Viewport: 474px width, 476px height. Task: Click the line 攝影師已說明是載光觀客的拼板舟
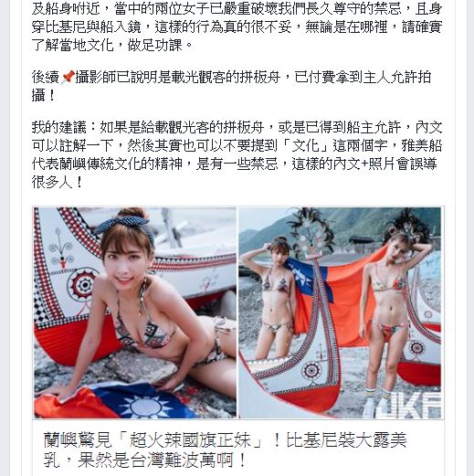pos(177,77)
